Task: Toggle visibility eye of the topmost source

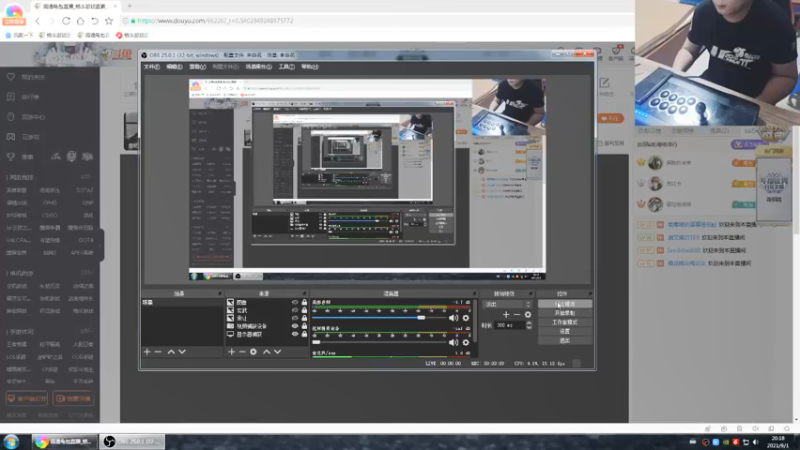Action: pyautogui.click(x=295, y=303)
